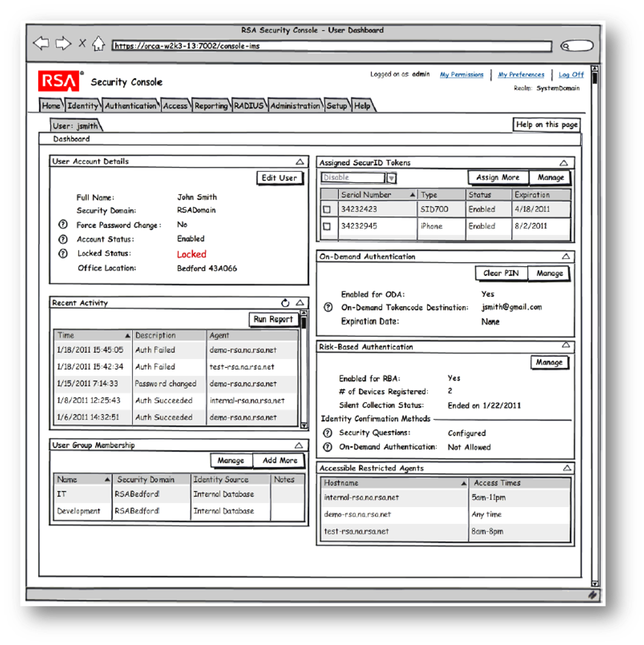Click Help on this page button
The height and width of the screenshot is (645, 644).
coord(547,125)
